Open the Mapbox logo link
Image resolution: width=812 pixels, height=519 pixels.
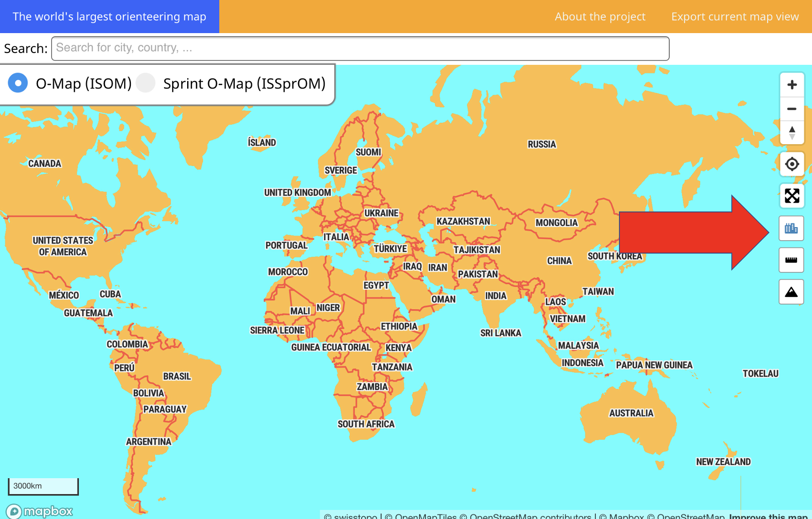pyautogui.click(x=39, y=511)
